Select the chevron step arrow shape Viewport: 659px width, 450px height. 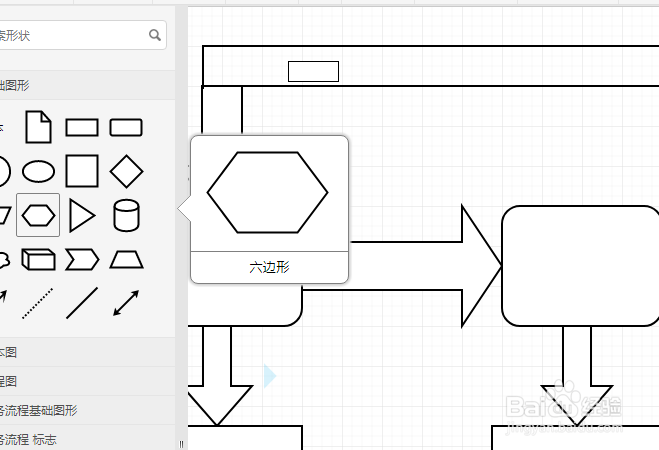pos(82,259)
